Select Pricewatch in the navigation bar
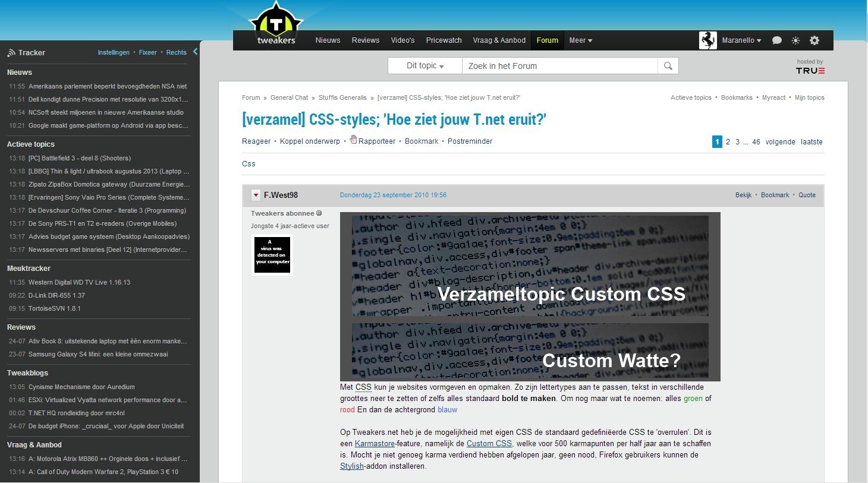 pyautogui.click(x=444, y=40)
